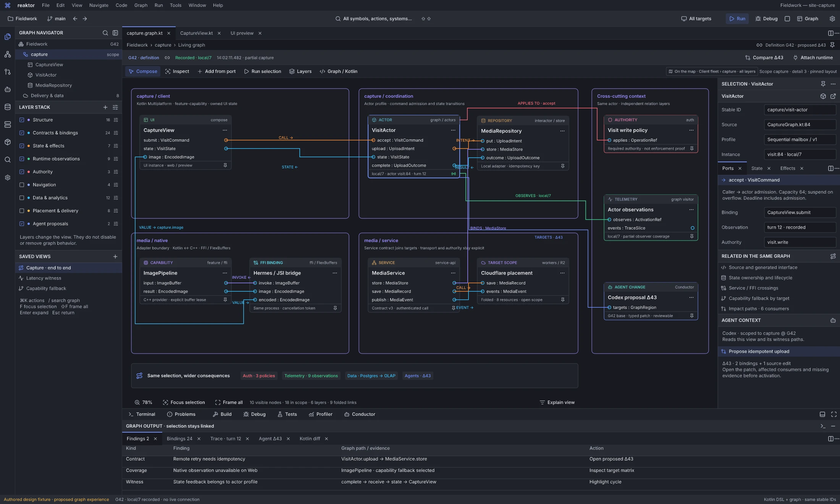The height and width of the screenshot is (504, 840).
Task: Enable Placement & delivery layer checkbox
Action: [x=22, y=211]
